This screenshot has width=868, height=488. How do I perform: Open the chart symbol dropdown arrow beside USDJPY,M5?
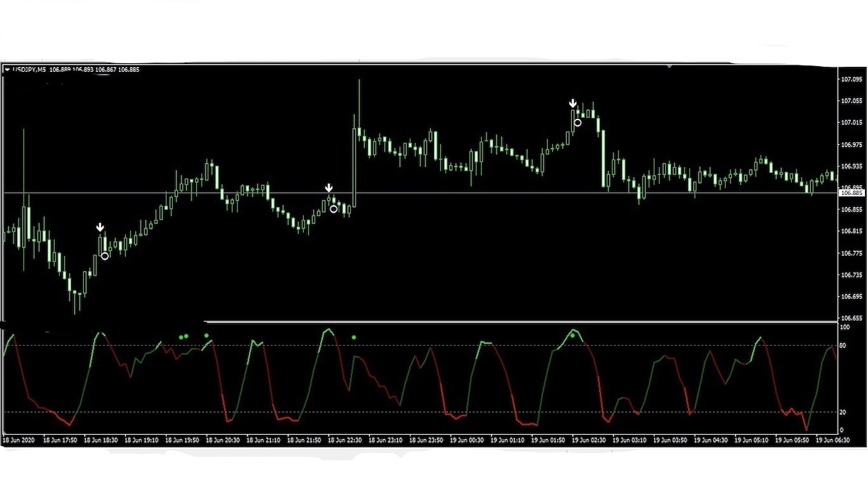point(7,70)
